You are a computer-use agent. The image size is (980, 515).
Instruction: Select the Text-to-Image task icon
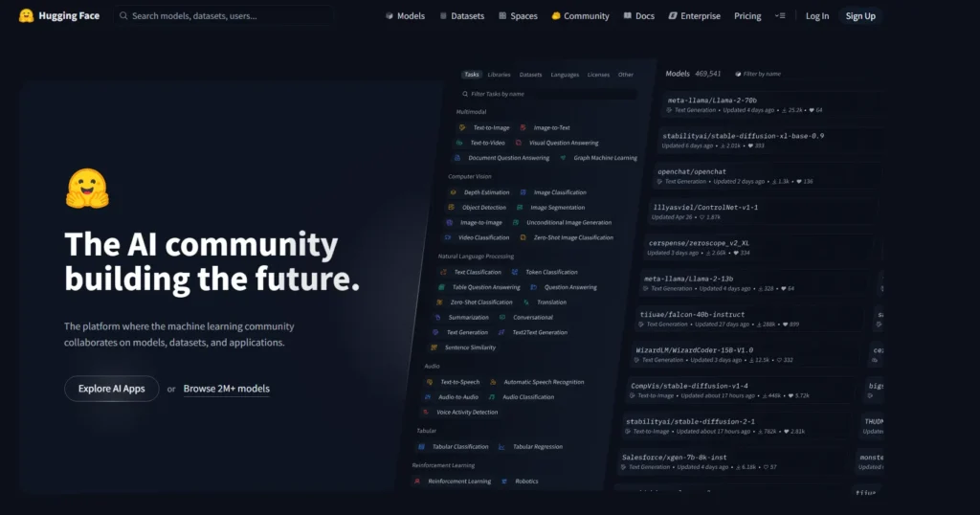[461, 127]
